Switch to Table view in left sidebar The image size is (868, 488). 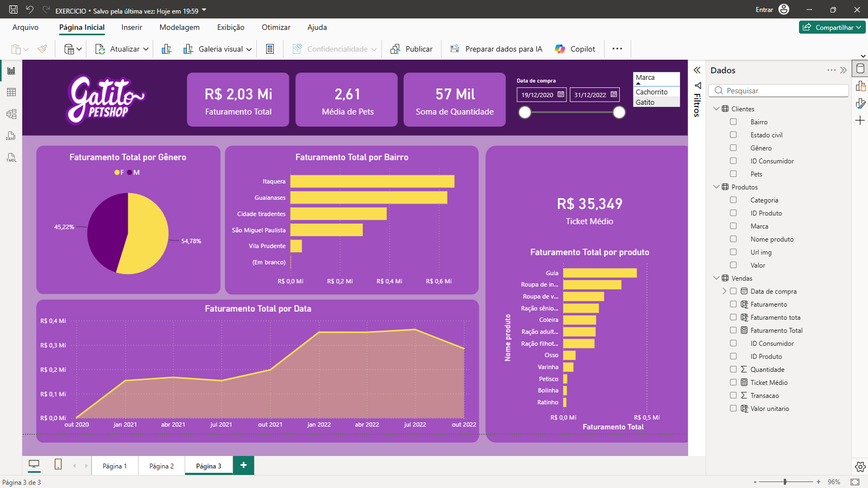click(11, 92)
